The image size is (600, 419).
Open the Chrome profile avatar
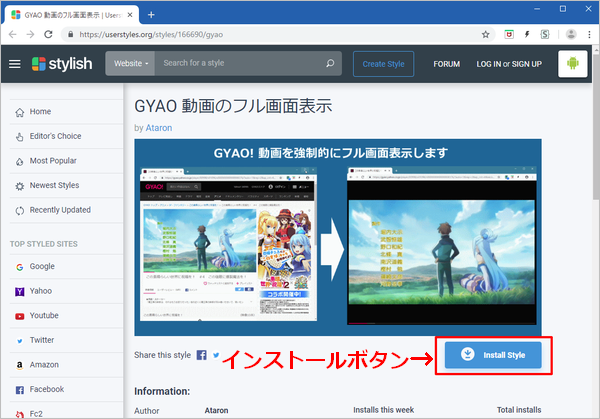pos(571,34)
